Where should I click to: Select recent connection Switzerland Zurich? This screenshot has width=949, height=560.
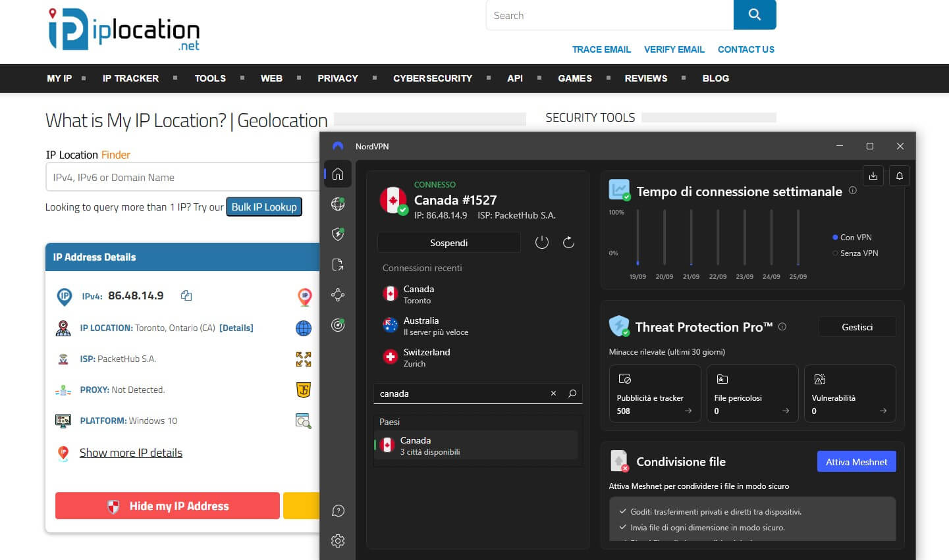click(477, 357)
